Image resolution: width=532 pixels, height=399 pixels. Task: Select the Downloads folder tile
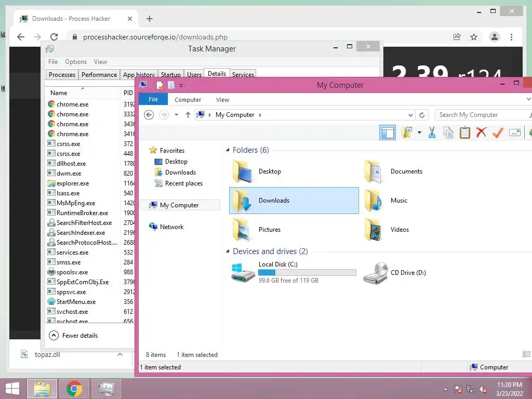tap(294, 201)
